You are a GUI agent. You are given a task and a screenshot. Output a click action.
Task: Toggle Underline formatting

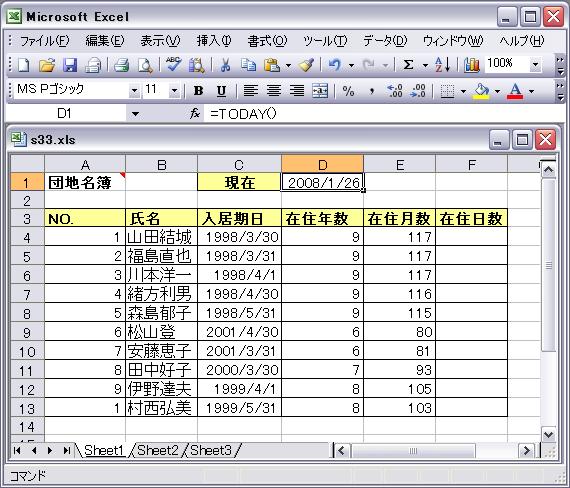click(x=221, y=91)
